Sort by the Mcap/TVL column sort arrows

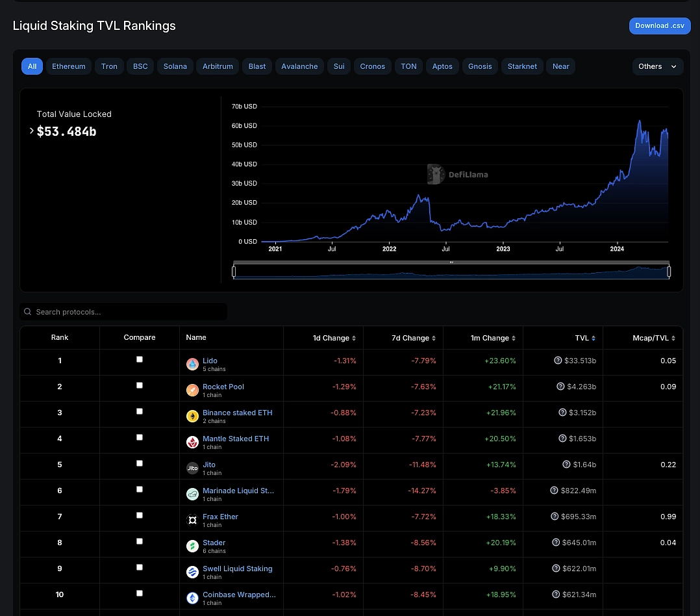673,338
